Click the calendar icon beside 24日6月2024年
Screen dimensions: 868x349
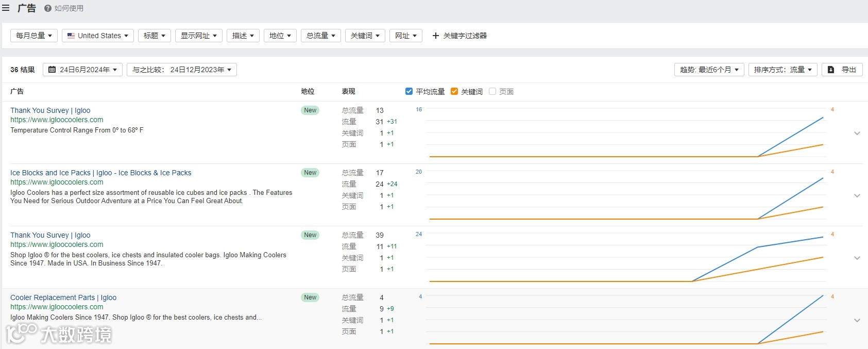click(x=52, y=70)
